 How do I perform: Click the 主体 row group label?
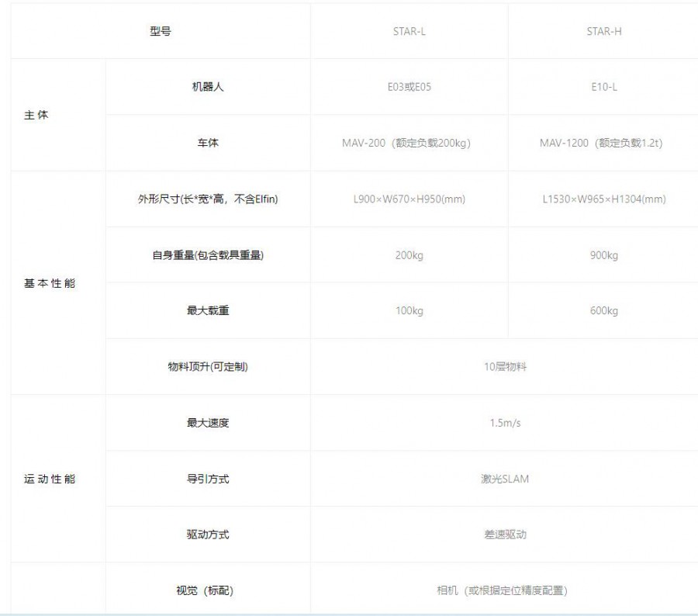click(36, 116)
